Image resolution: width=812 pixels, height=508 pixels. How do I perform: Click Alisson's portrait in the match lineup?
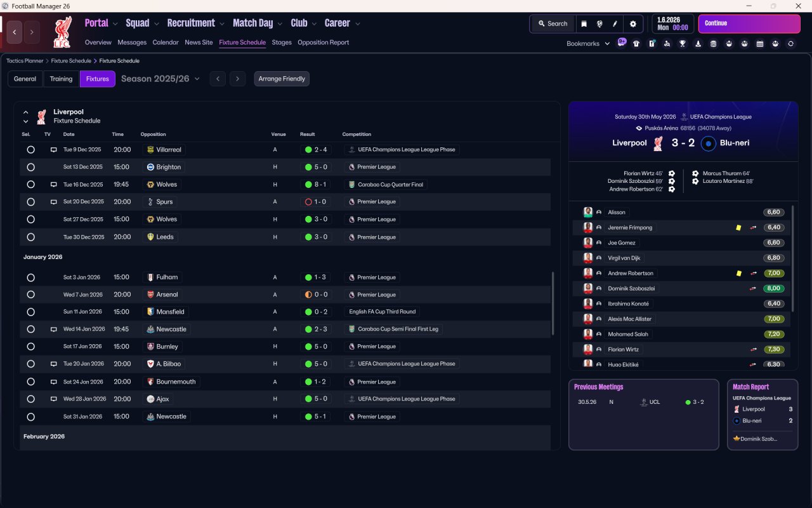[x=588, y=212]
